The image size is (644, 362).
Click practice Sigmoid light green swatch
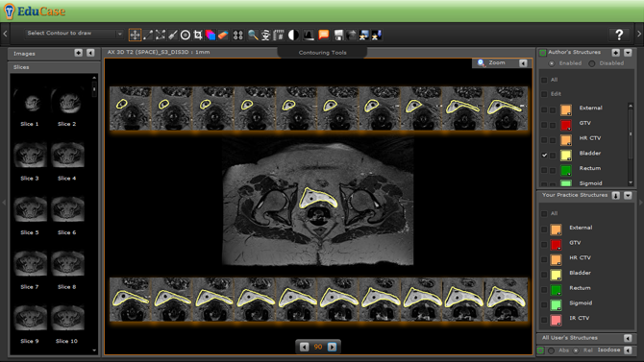click(556, 305)
